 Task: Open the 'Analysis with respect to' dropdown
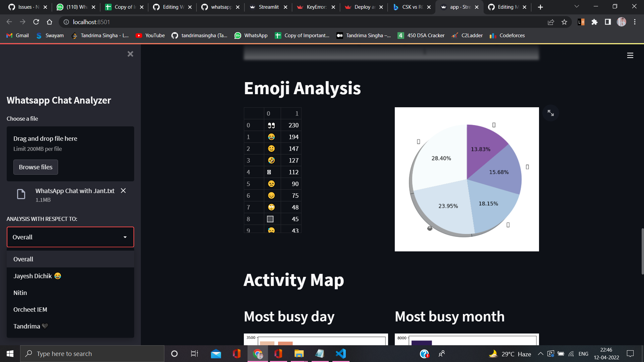70,237
